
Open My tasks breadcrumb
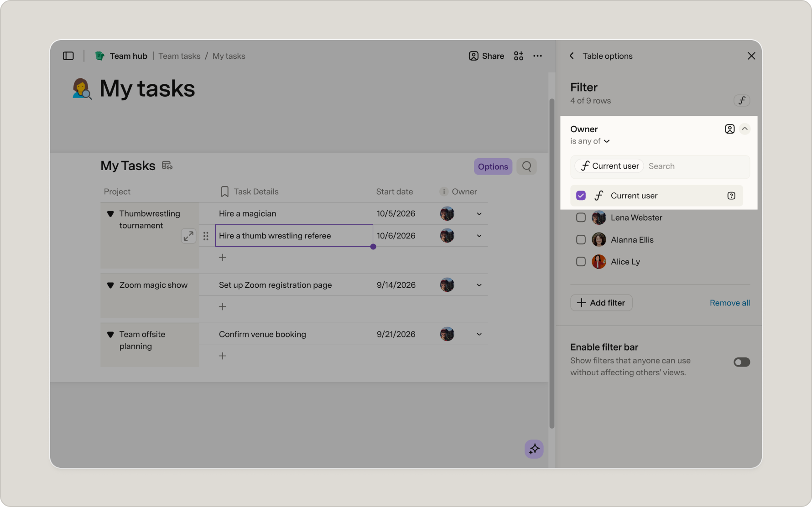229,56
